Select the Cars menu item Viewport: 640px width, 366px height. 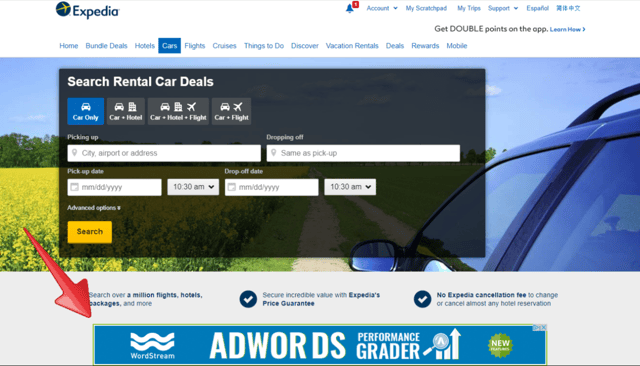(x=169, y=46)
